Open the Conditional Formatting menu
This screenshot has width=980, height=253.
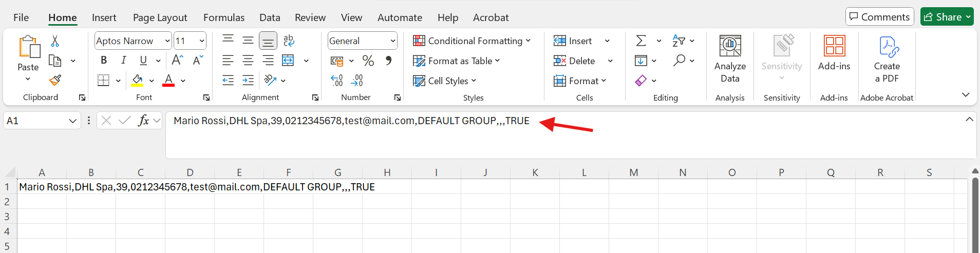(472, 41)
